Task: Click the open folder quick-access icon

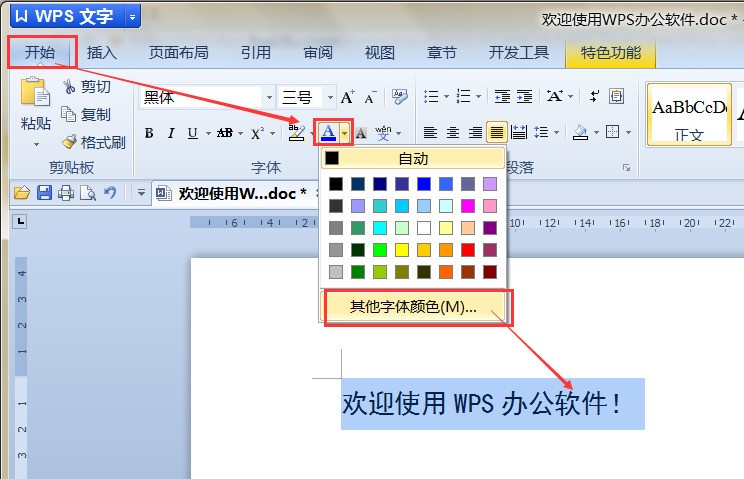Action: [x=22, y=193]
